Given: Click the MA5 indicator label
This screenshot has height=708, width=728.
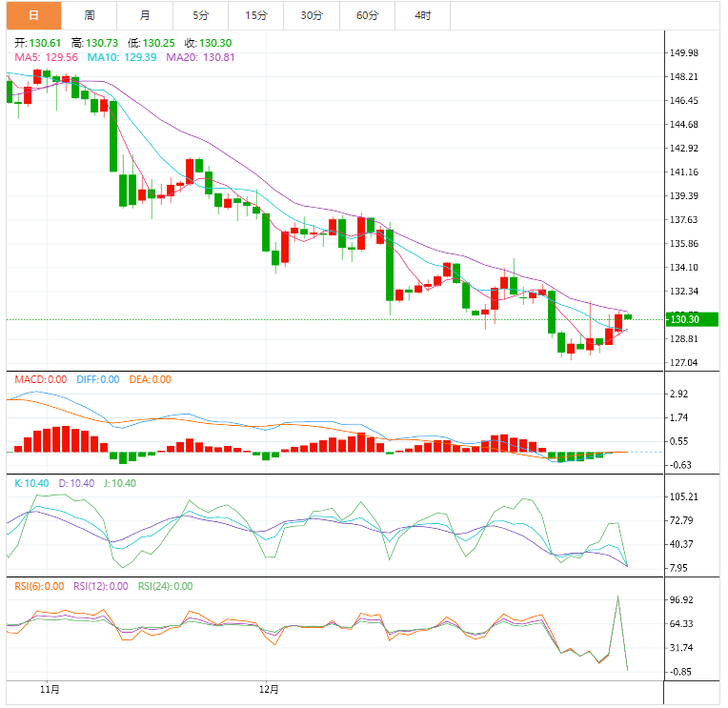Looking at the screenshot, I should [46, 57].
